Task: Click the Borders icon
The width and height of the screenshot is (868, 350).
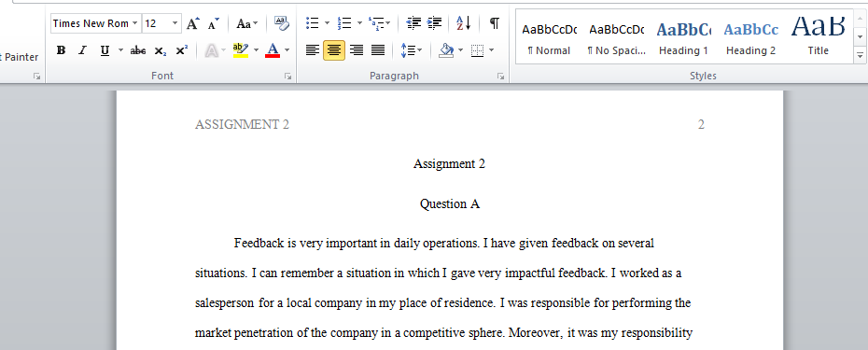Action: 477,50
